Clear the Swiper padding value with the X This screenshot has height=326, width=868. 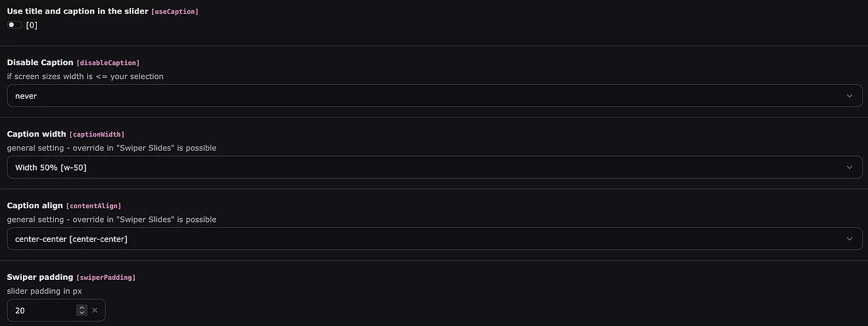point(95,310)
